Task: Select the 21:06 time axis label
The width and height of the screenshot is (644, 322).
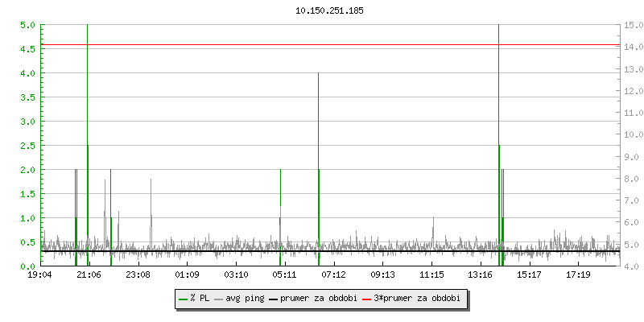Action: [x=89, y=275]
